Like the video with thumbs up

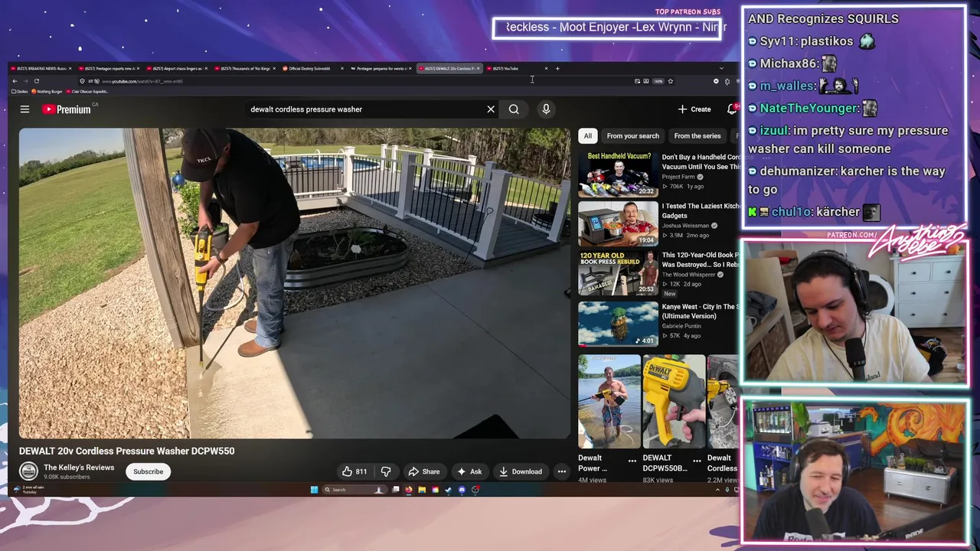(x=354, y=471)
